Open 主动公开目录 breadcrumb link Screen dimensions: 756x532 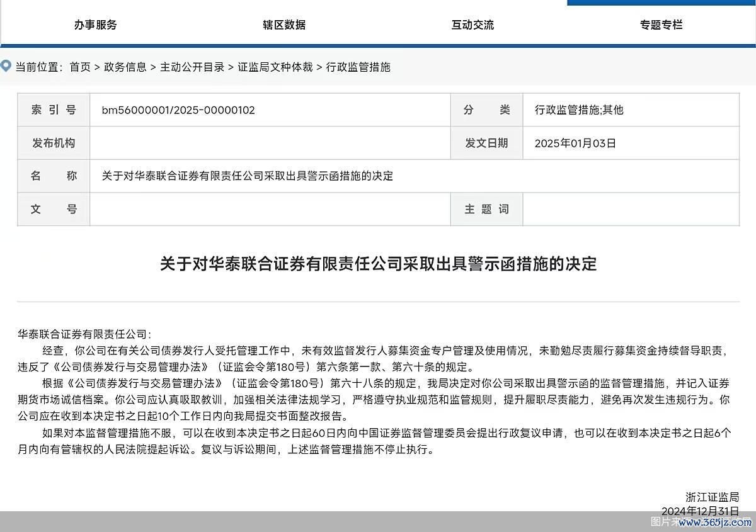192,67
